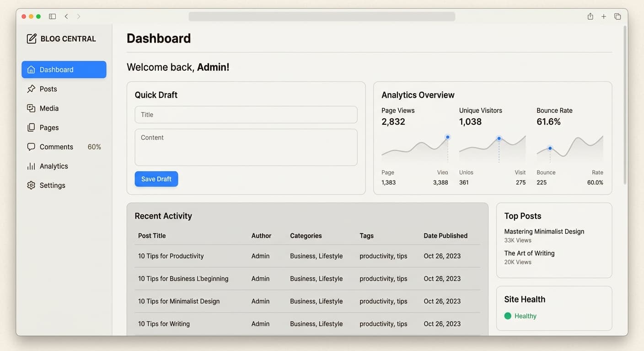Screen dimensions: 644x351
Task: Click the Settings gear icon
Action: coord(31,185)
